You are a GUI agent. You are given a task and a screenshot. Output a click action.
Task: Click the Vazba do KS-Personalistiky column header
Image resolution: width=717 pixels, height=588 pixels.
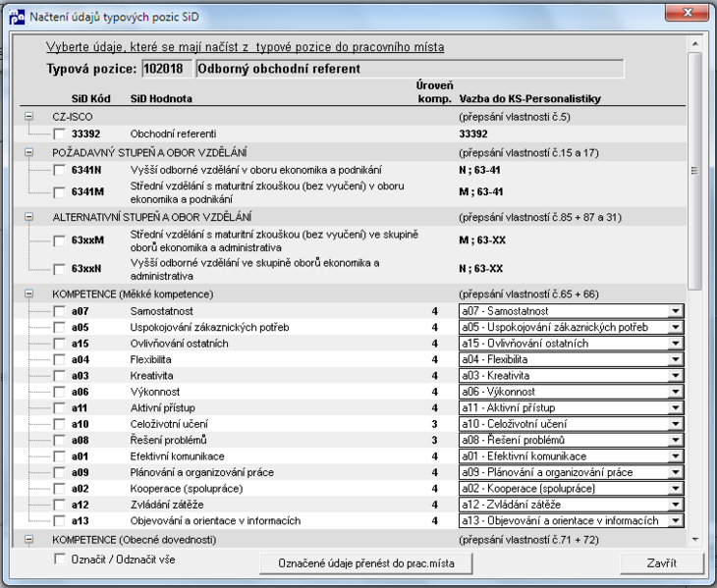pos(529,99)
